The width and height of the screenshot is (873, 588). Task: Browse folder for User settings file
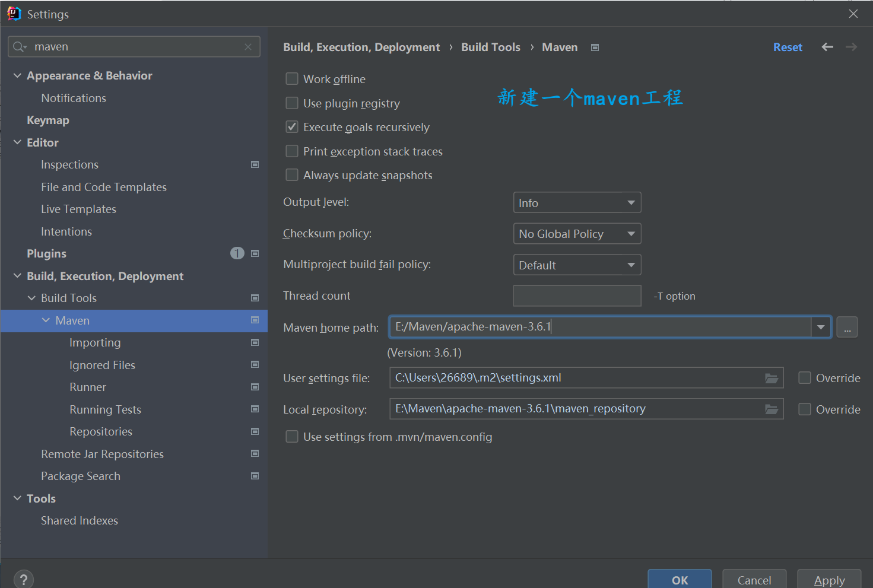click(771, 378)
